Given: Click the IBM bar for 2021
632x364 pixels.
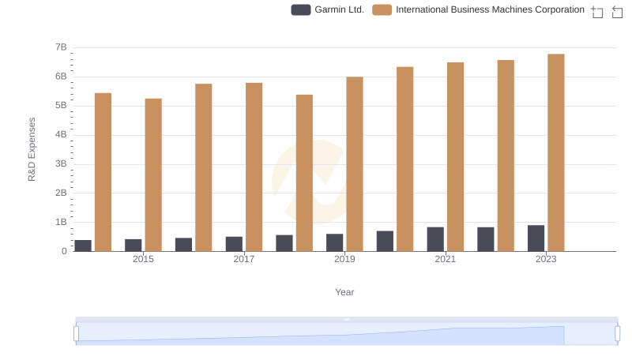Looking at the screenshot, I should [455, 156].
